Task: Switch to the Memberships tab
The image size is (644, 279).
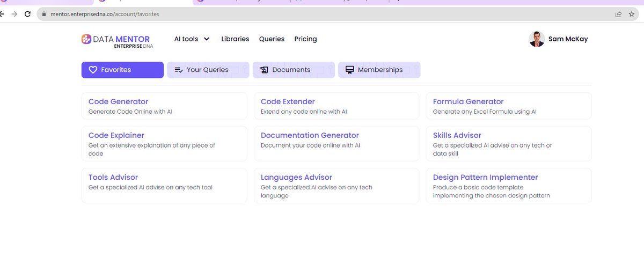Action: click(x=379, y=70)
